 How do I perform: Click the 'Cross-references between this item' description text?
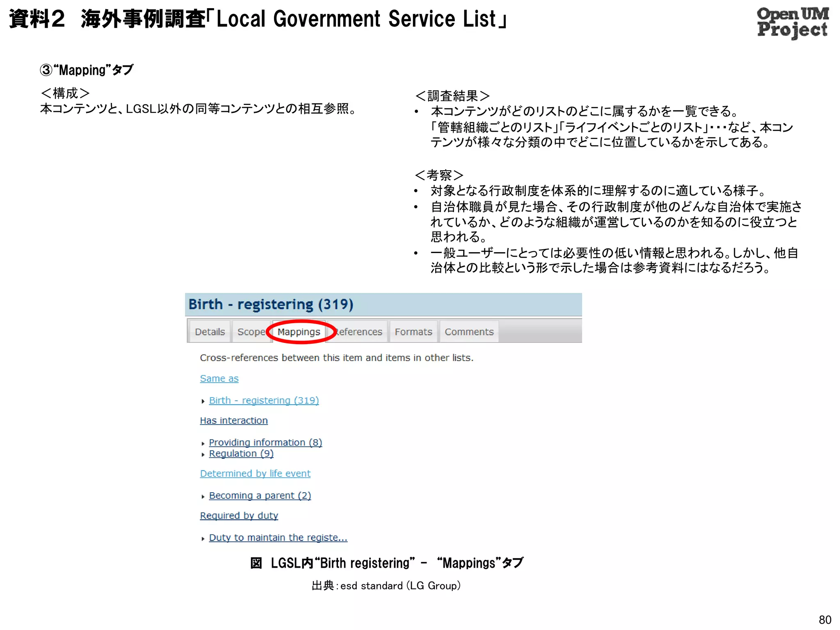pyautogui.click(x=336, y=358)
